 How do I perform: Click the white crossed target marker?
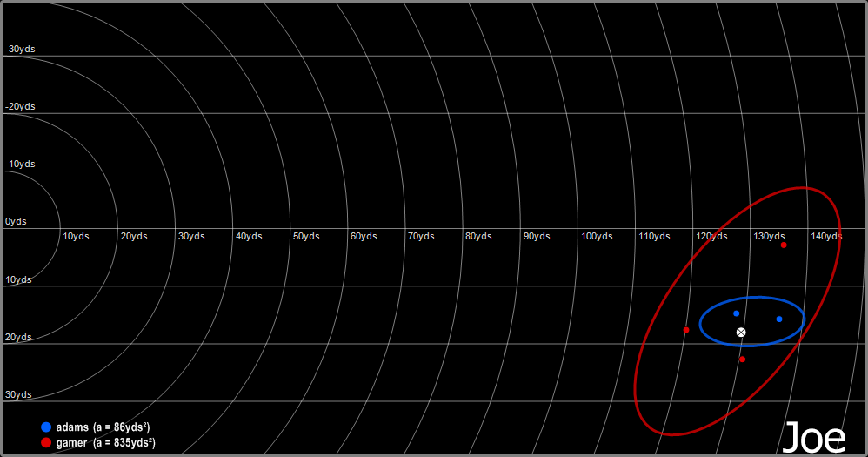pos(741,333)
